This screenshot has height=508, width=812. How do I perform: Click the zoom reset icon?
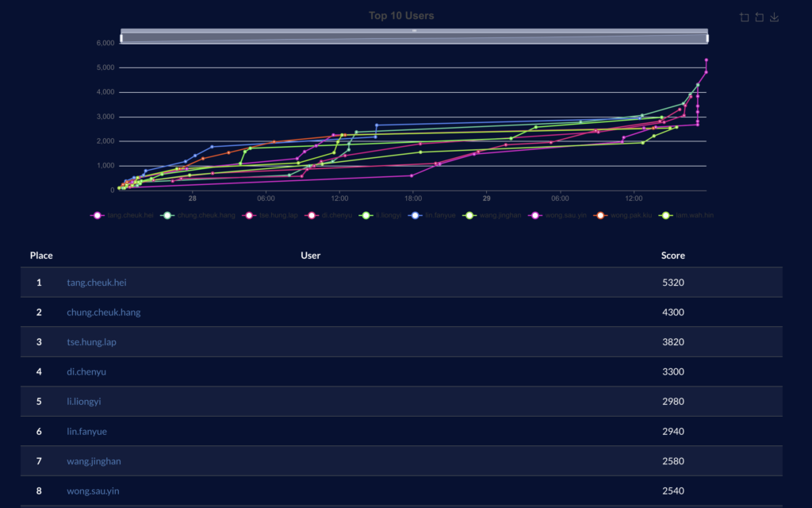759,17
